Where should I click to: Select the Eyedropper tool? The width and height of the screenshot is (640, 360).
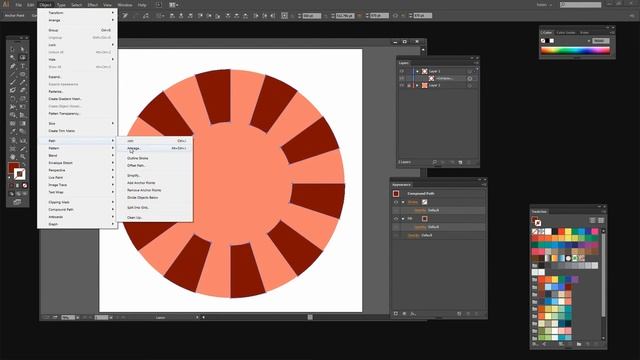click(x=13, y=132)
